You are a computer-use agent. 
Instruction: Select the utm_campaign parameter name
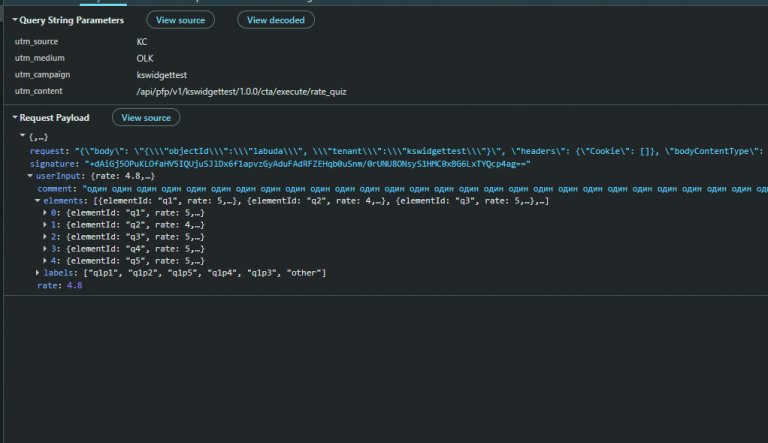42,74
